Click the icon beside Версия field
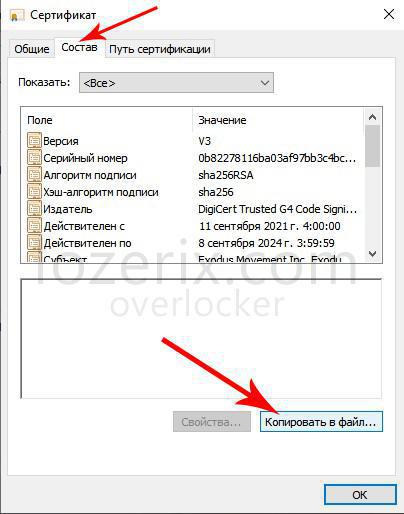 point(34,140)
